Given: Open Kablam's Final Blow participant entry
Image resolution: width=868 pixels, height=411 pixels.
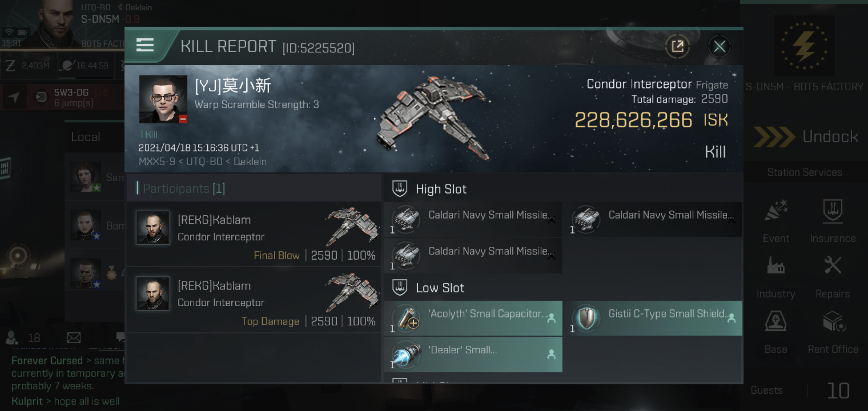Looking at the screenshot, I should (x=254, y=234).
